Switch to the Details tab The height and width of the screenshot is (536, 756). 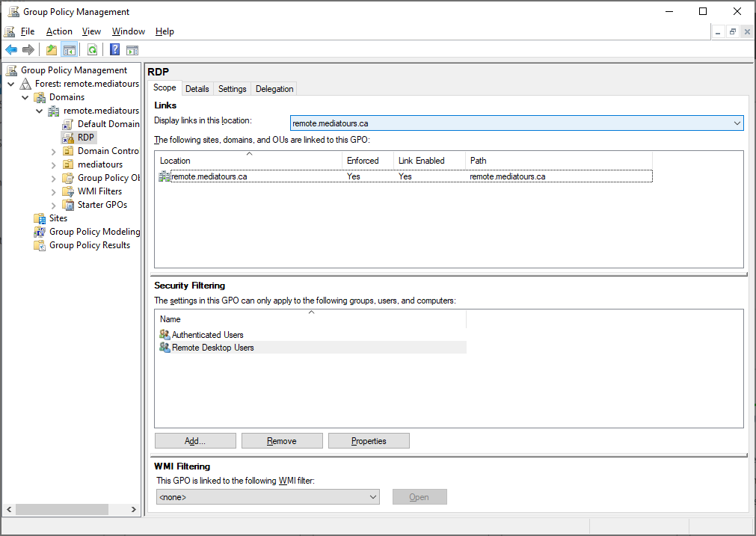click(197, 89)
